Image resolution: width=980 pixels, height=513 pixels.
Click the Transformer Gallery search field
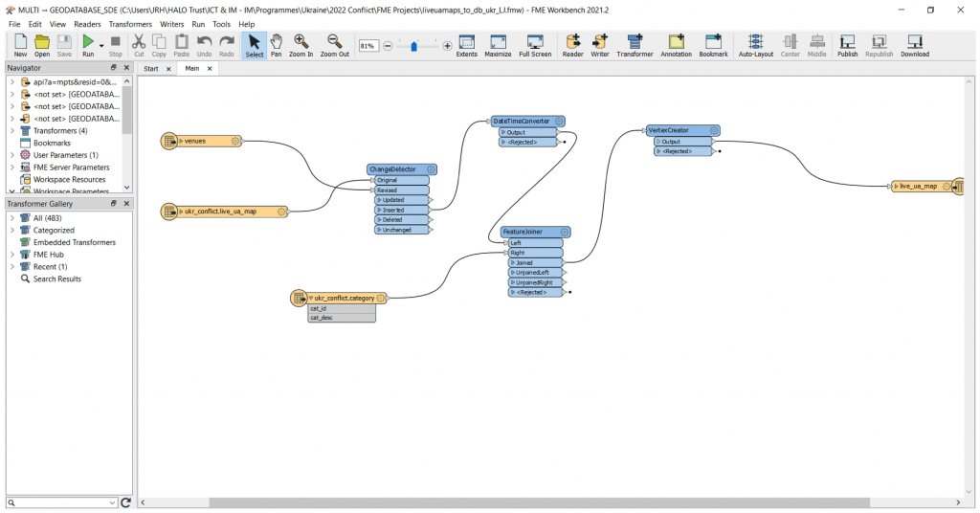(62, 502)
